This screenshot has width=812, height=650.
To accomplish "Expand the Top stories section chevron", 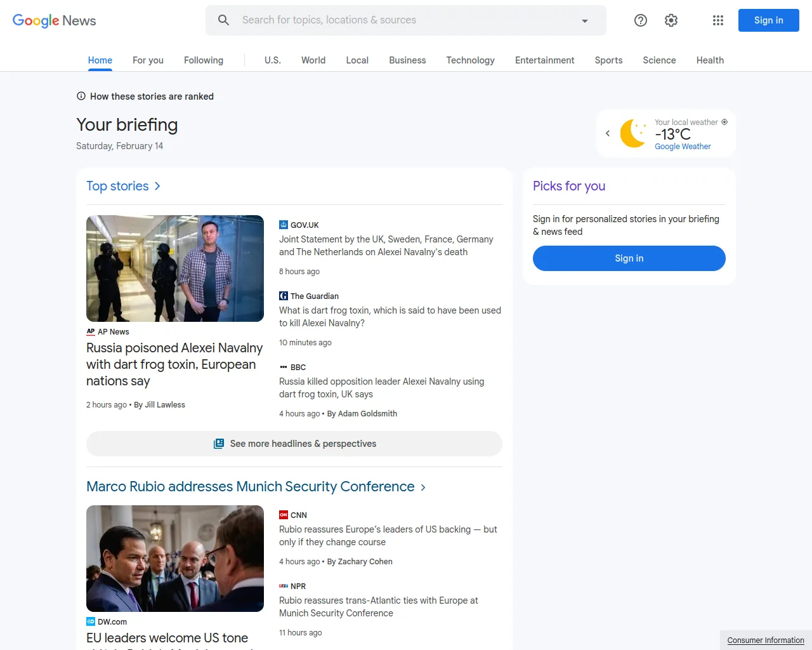I will 157,186.
